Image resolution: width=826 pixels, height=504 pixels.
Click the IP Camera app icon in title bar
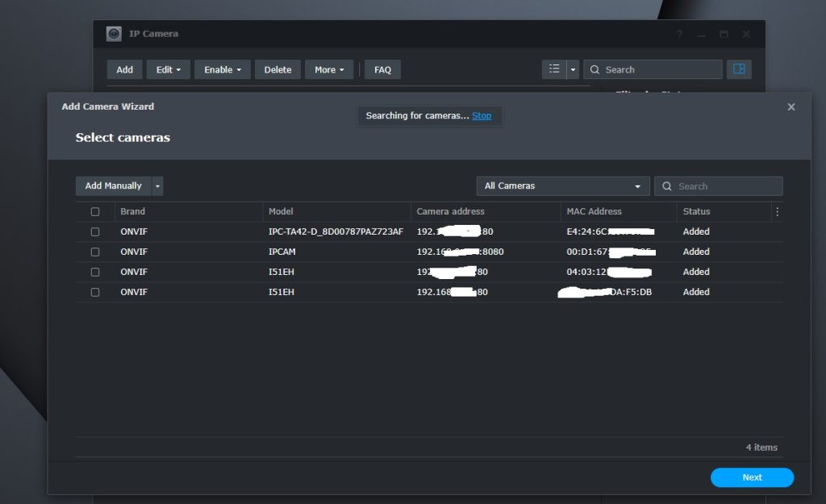(114, 34)
